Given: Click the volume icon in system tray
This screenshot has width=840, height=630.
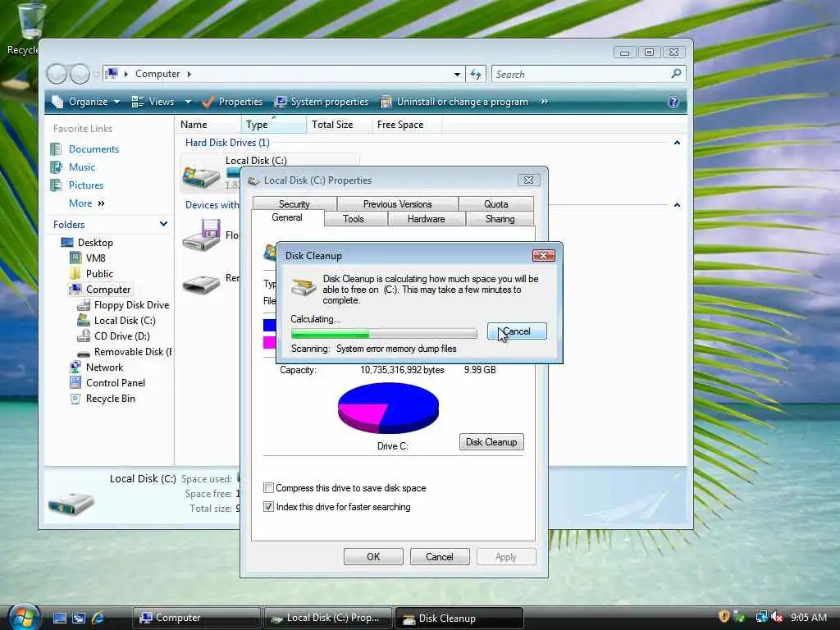Looking at the screenshot, I should [x=778, y=618].
